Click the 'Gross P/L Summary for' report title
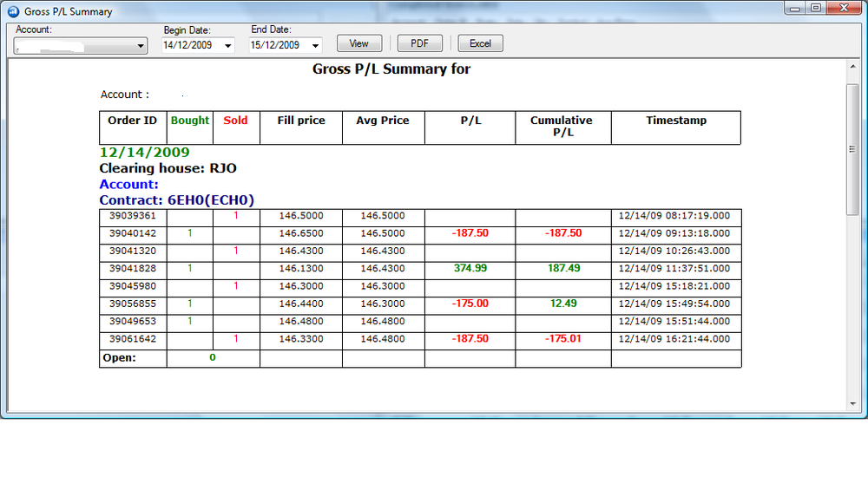Screen dimensions: 868x503 [x=391, y=69]
